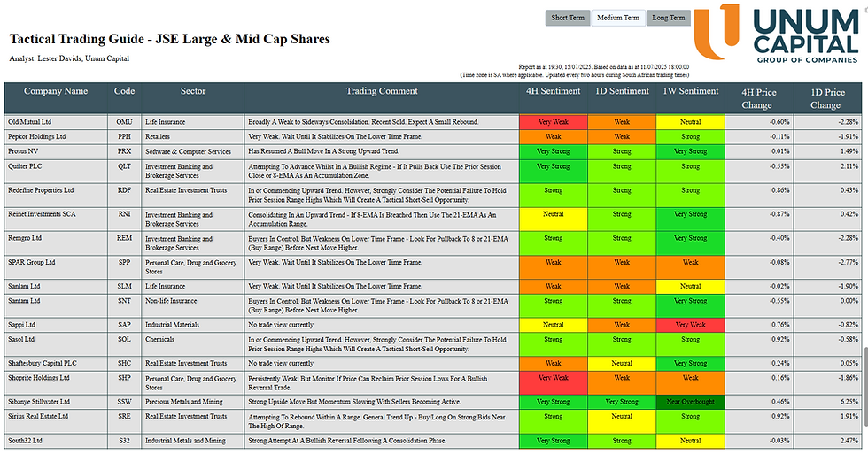
Task: Click Sibanye Stillwater's Near Overbought 1W sentiment cell
Action: [690, 402]
